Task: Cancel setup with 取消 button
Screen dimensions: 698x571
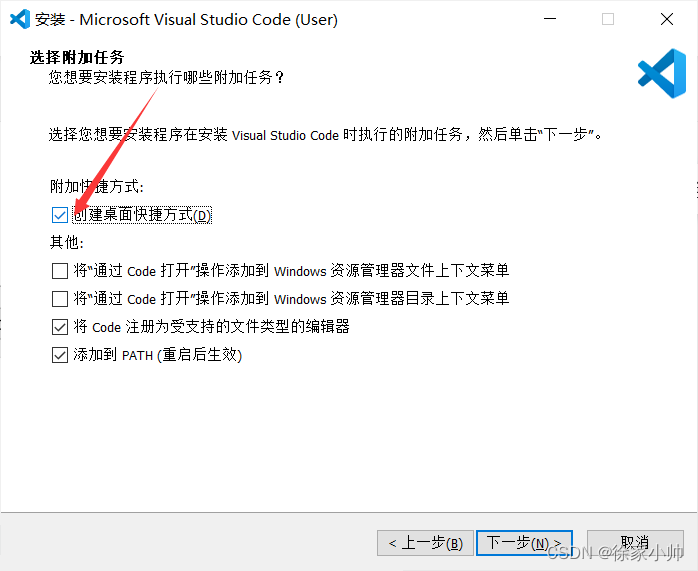Action: tap(635, 543)
